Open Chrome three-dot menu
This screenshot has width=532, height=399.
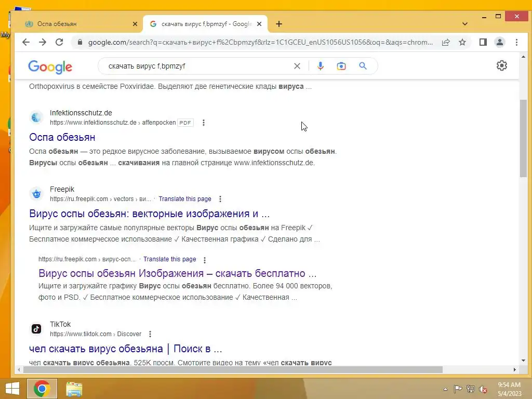tap(516, 42)
